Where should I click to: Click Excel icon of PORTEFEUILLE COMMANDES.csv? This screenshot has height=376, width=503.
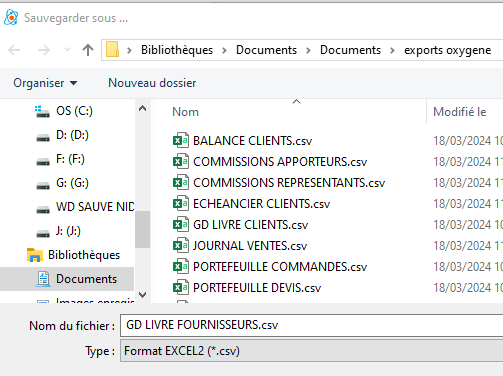[x=181, y=266]
